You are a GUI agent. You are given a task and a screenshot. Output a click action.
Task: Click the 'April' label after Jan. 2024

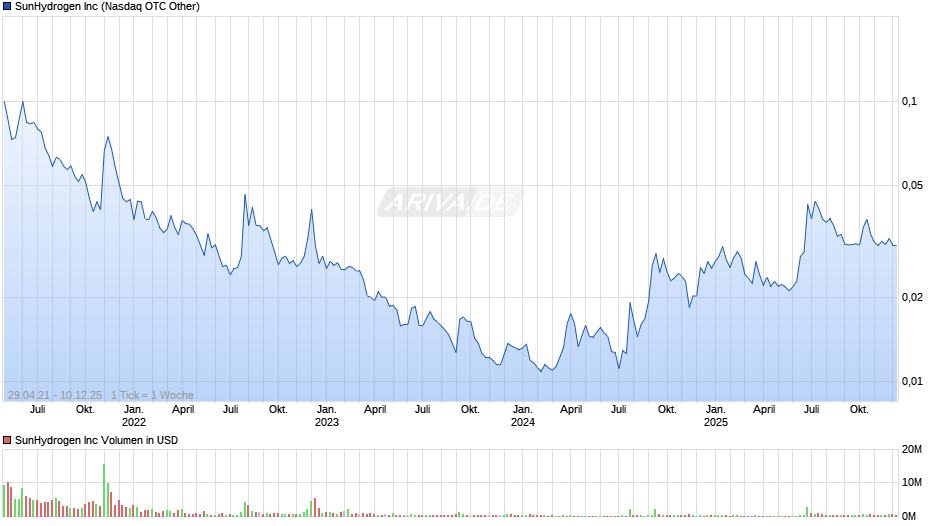pos(571,409)
